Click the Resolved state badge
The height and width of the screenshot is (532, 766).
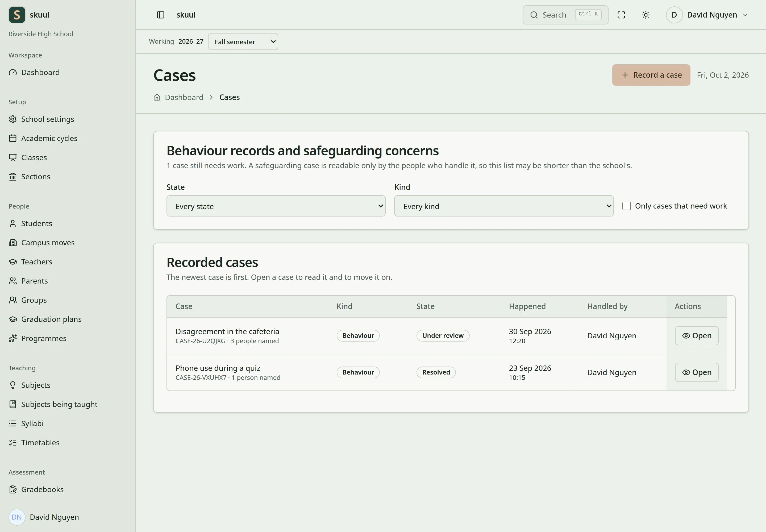[436, 372]
